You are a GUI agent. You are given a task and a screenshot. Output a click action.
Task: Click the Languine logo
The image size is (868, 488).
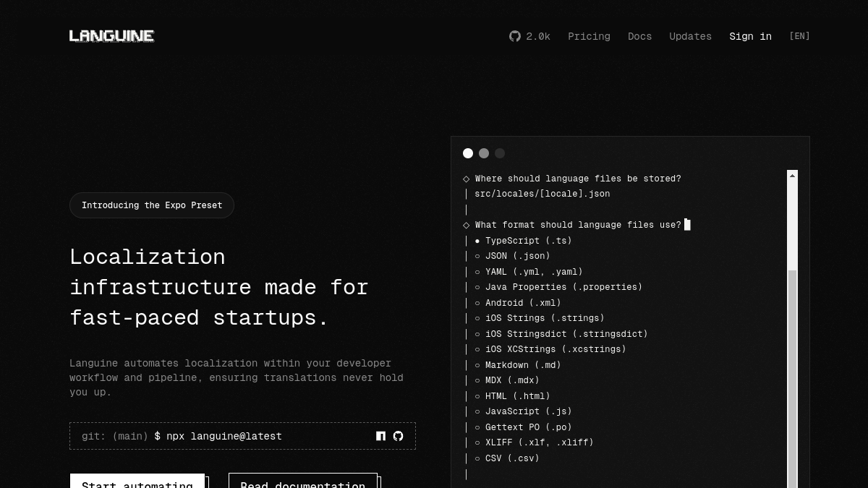(111, 36)
